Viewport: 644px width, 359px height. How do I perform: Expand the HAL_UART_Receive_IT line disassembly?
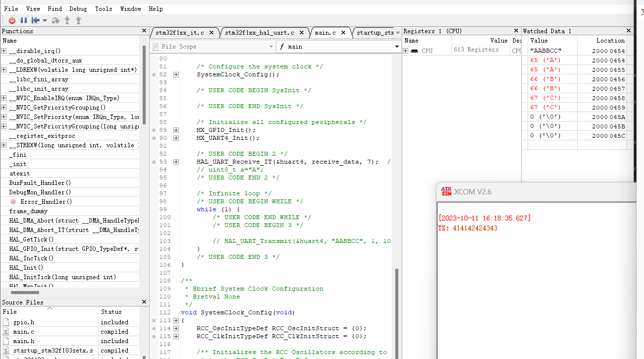click(x=176, y=162)
